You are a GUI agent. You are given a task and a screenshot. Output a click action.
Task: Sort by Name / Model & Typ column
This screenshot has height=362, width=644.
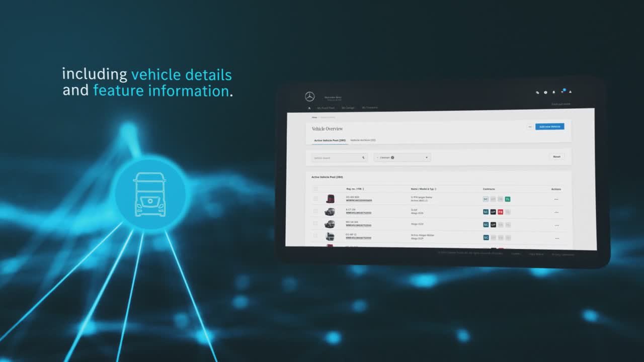click(423, 189)
